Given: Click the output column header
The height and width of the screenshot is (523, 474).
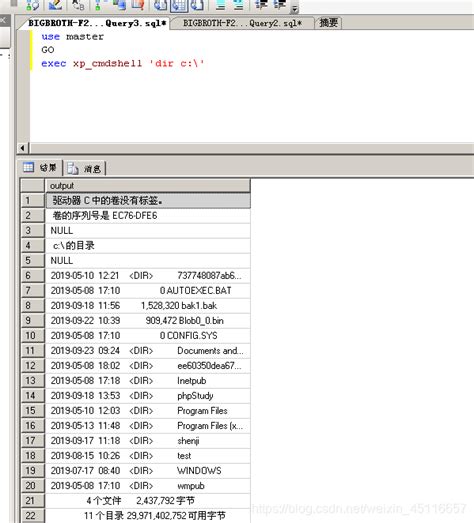Looking at the screenshot, I should point(147,186).
